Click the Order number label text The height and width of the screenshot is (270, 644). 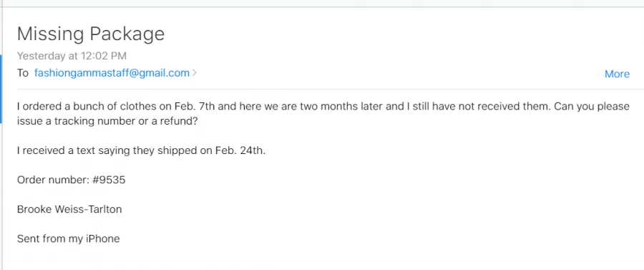tap(54, 180)
